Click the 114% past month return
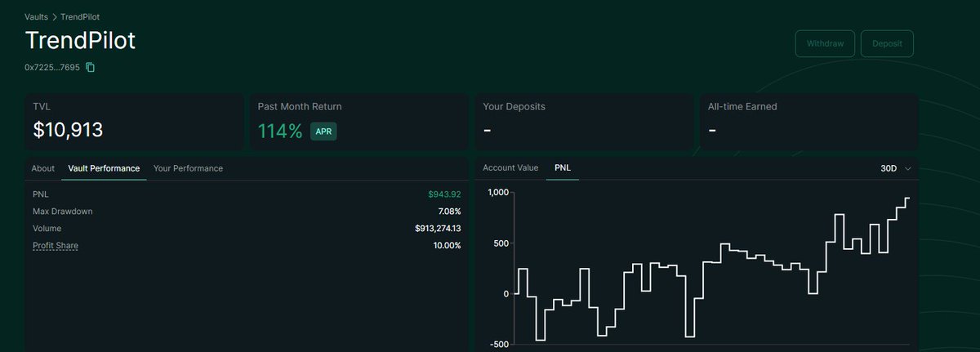The image size is (980, 352). [280, 131]
